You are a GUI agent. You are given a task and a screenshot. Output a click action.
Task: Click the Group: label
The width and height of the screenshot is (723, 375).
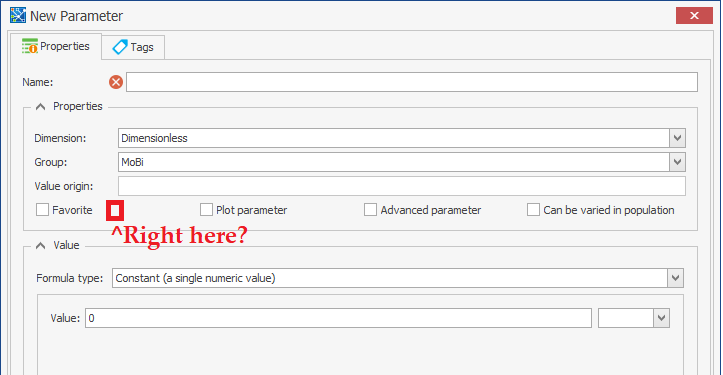pyautogui.click(x=50, y=162)
